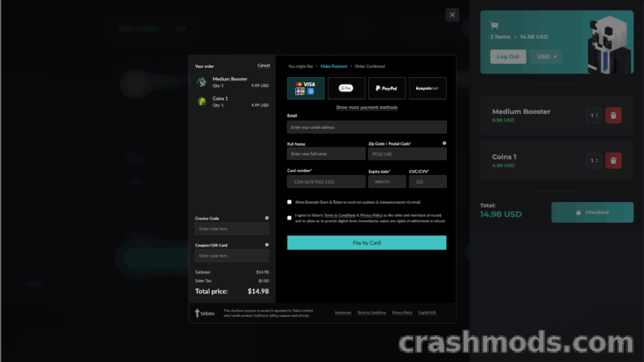Screen dimensions: 644x362
Task: Go to You might like step
Action: (300, 66)
